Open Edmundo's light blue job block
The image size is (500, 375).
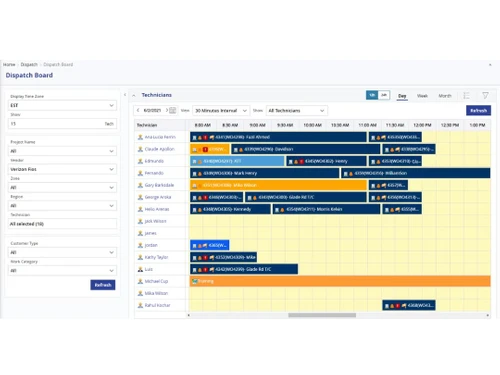click(x=237, y=161)
